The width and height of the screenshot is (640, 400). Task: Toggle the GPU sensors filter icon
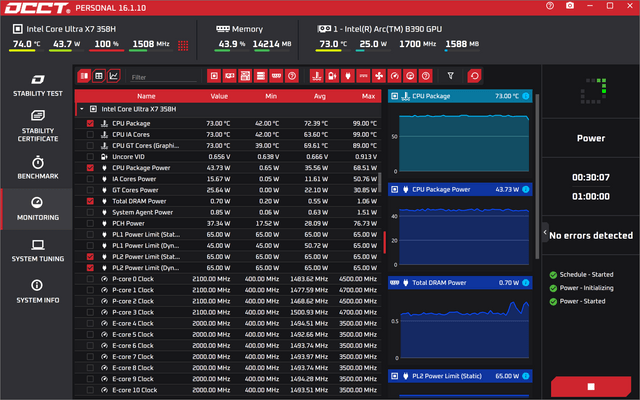[x=229, y=76]
